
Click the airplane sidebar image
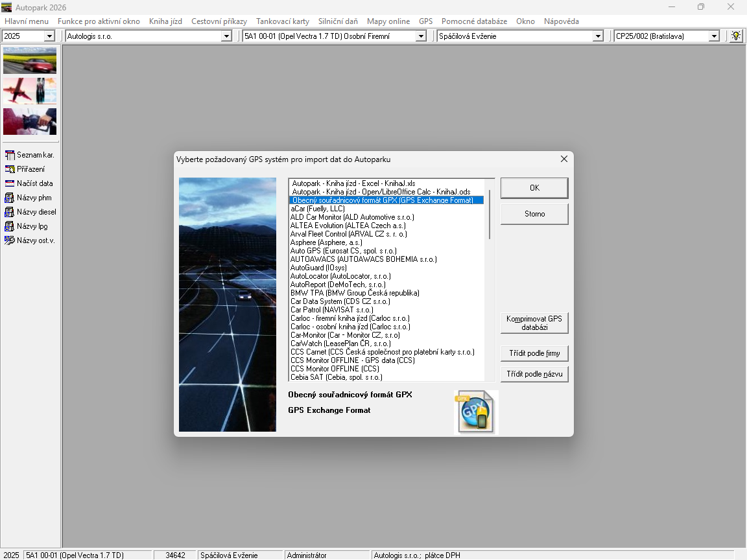(x=30, y=91)
